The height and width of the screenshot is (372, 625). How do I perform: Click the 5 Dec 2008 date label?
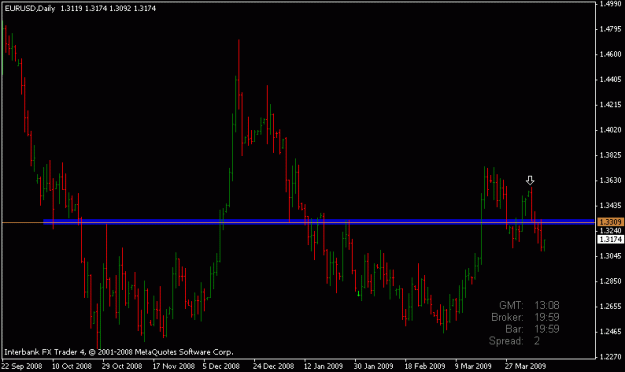pos(221,366)
